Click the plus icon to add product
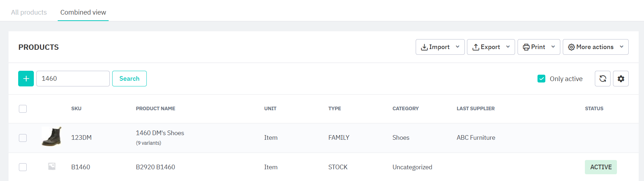 [x=26, y=79]
